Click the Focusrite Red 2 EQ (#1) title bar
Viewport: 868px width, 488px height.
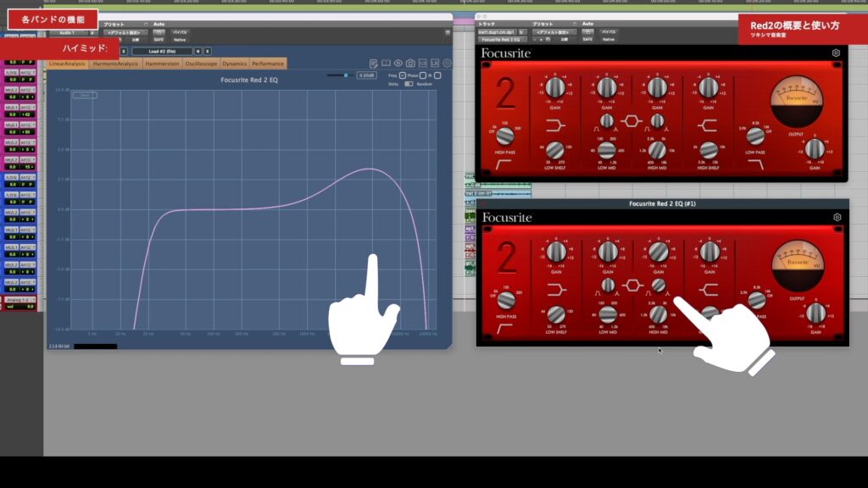tap(662, 203)
